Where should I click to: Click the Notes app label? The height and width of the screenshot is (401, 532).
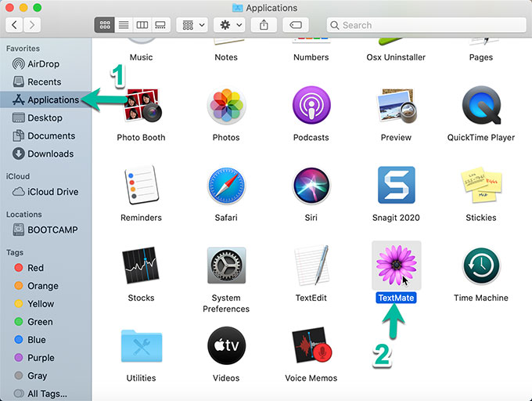(x=226, y=57)
